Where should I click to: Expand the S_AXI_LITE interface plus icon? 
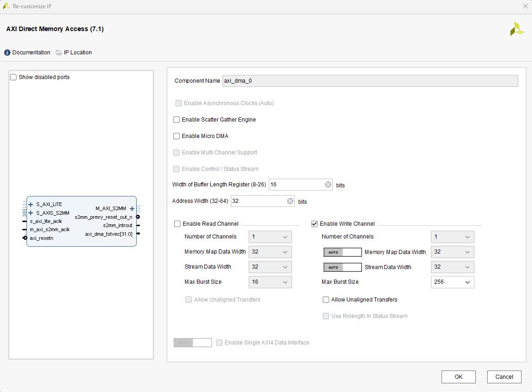[x=31, y=204]
